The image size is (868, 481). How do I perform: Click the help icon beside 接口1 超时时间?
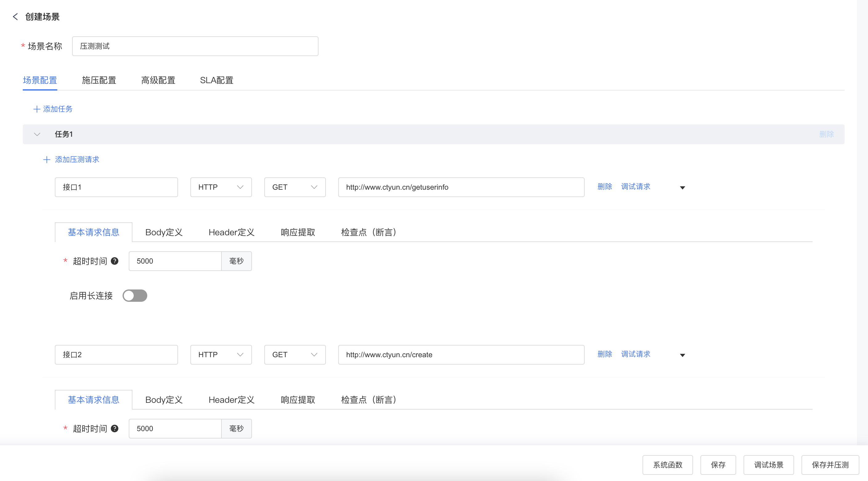click(115, 261)
